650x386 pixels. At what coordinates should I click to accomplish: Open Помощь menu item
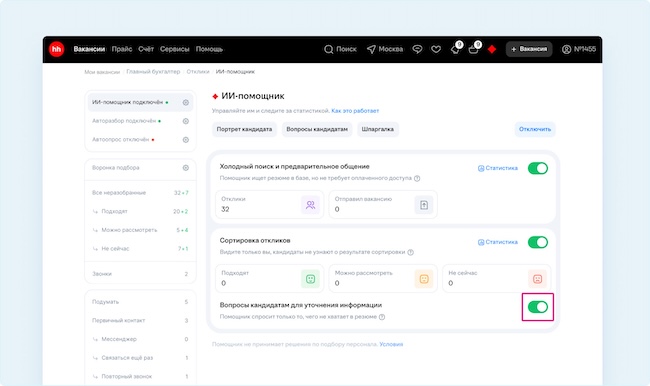(x=209, y=49)
